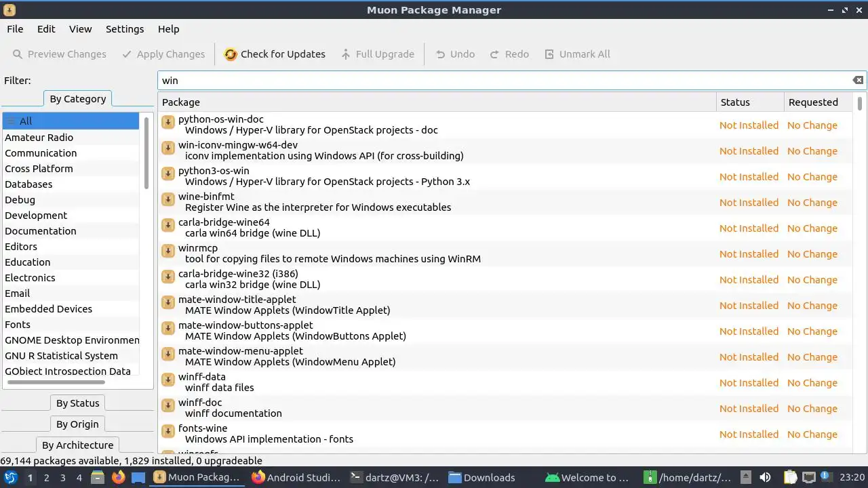
Task: Select the Databases category
Action: (71, 184)
